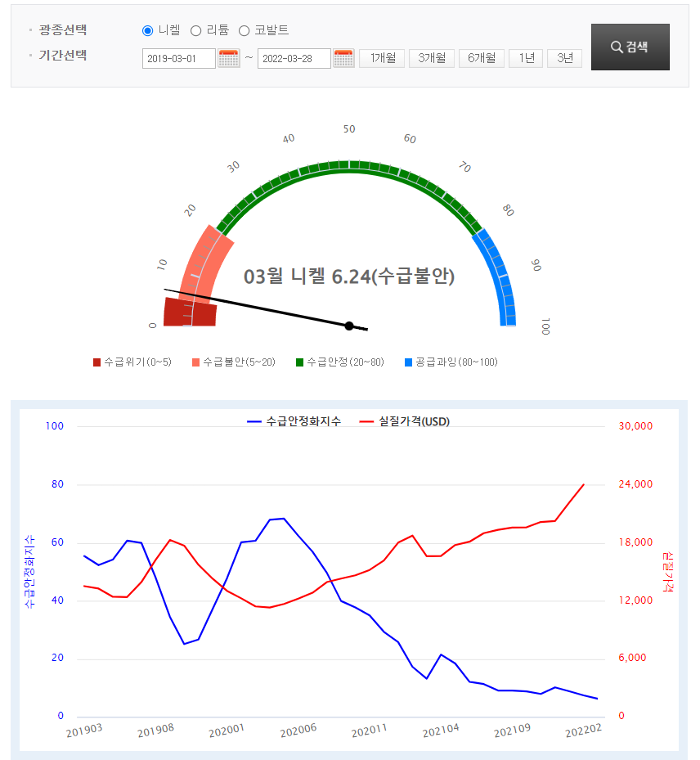The height and width of the screenshot is (760, 700).
Task: Click the start date field 2019-03-01
Action: (x=178, y=59)
